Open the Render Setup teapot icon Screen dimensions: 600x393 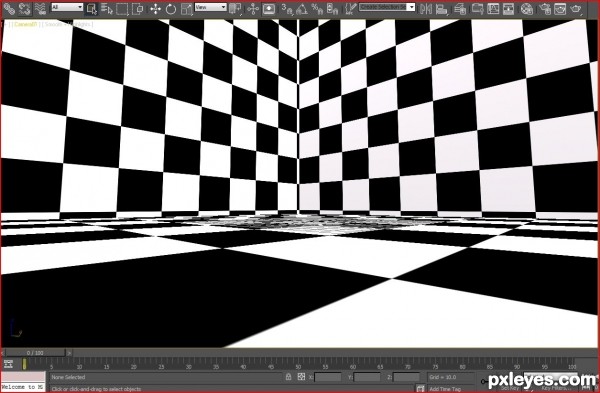click(545, 8)
